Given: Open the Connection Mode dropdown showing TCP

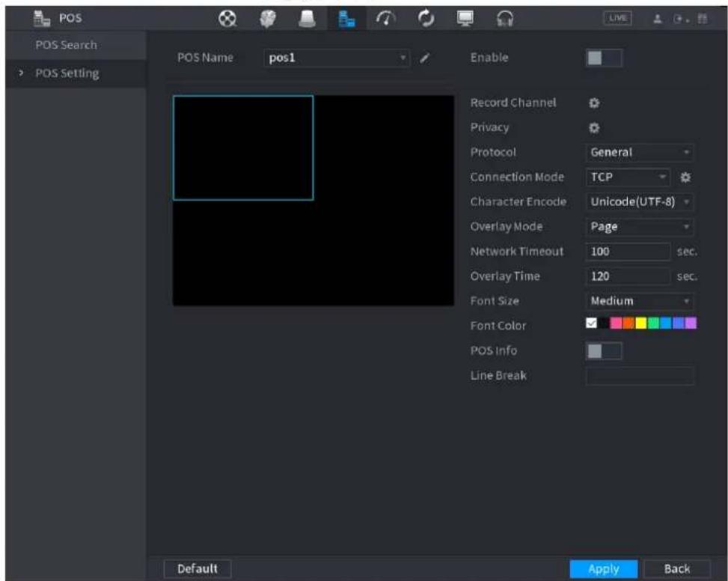Looking at the screenshot, I should tap(628, 177).
